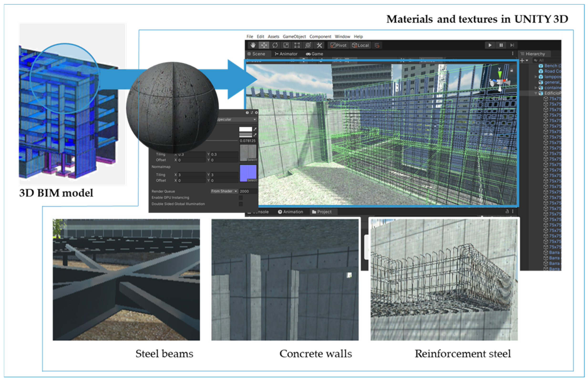Viewport: 588px width, 382px height.
Task: Toggle the scene gizmo lock icon
Action: (x=512, y=71)
